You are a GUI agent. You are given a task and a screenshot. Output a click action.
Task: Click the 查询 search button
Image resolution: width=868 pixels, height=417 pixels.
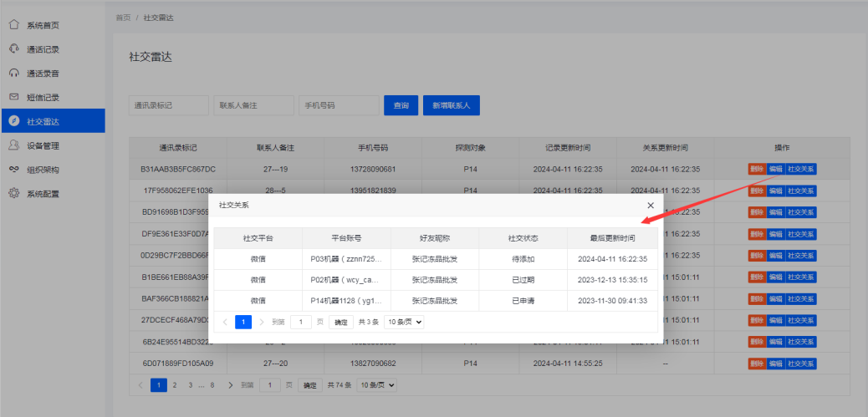401,106
